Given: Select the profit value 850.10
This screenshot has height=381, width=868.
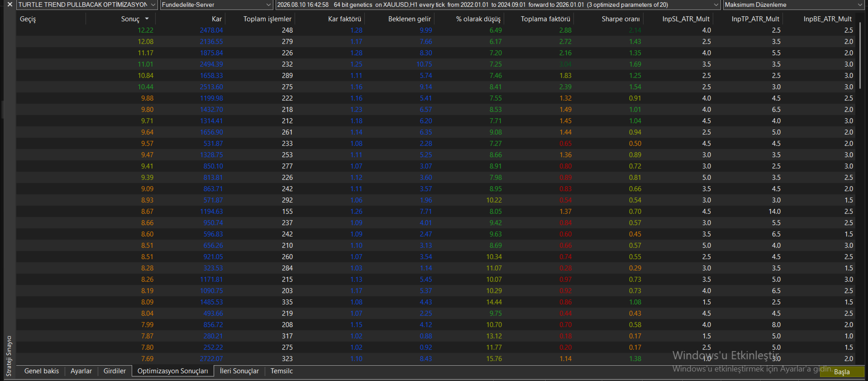Looking at the screenshot, I should tap(213, 166).
